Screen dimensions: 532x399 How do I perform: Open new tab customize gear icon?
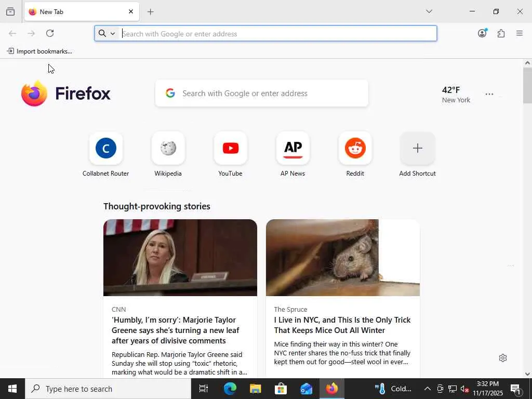click(503, 358)
